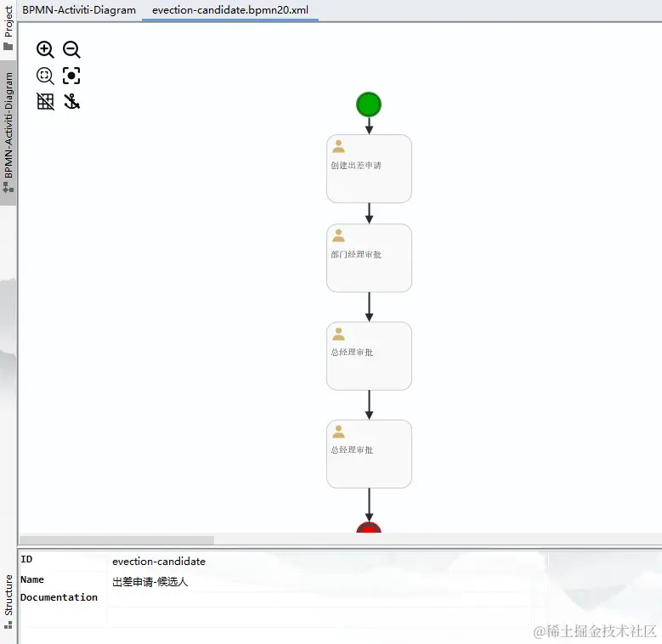
Task: Edit the ID value evection-candidate
Action: [159, 562]
